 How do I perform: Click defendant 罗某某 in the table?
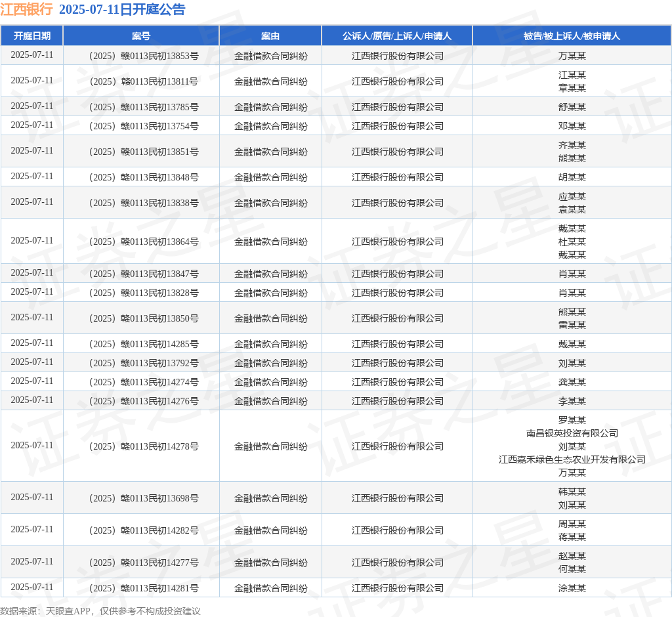pos(572,420)
